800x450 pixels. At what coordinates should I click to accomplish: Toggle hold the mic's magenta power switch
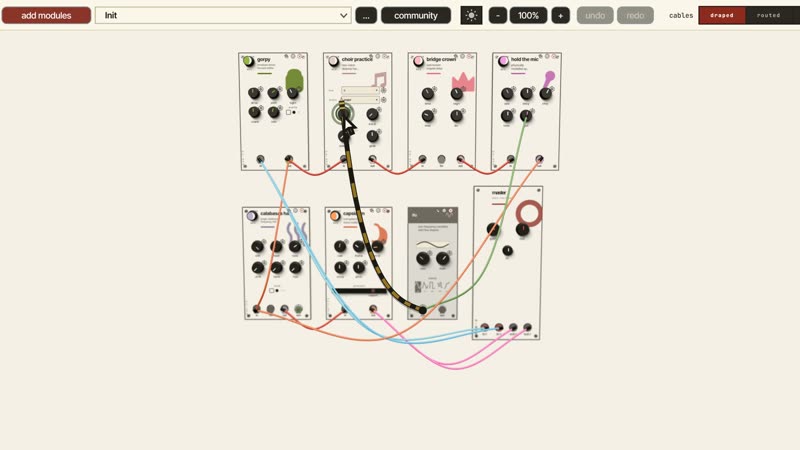503,61
